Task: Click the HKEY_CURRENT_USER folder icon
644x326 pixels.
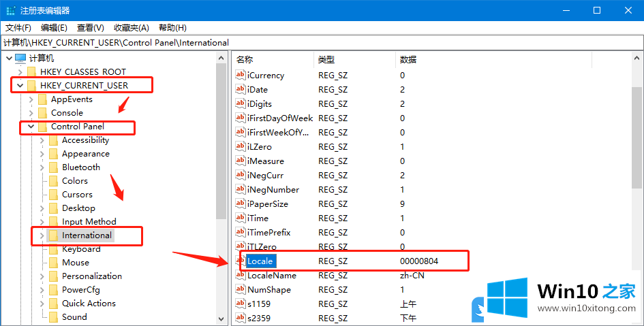Action: [31, 86]
